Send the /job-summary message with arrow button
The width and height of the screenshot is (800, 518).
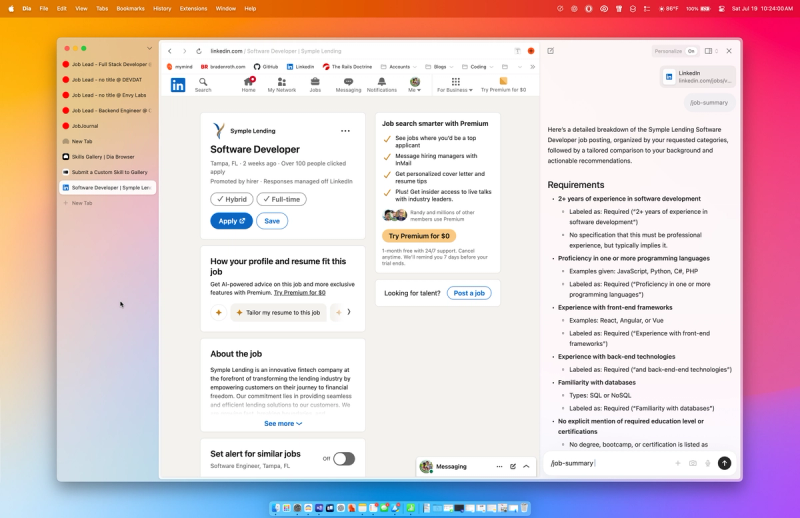coord(724,463)
